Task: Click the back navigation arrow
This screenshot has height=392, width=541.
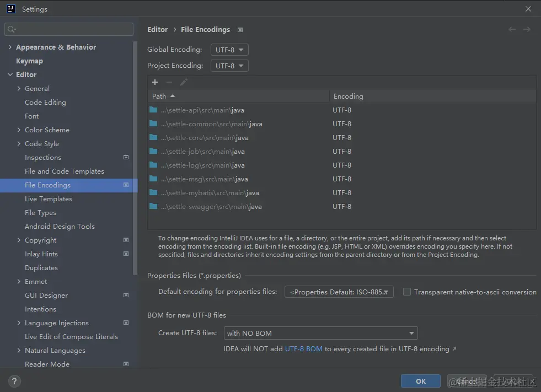Action: point(512,29)
